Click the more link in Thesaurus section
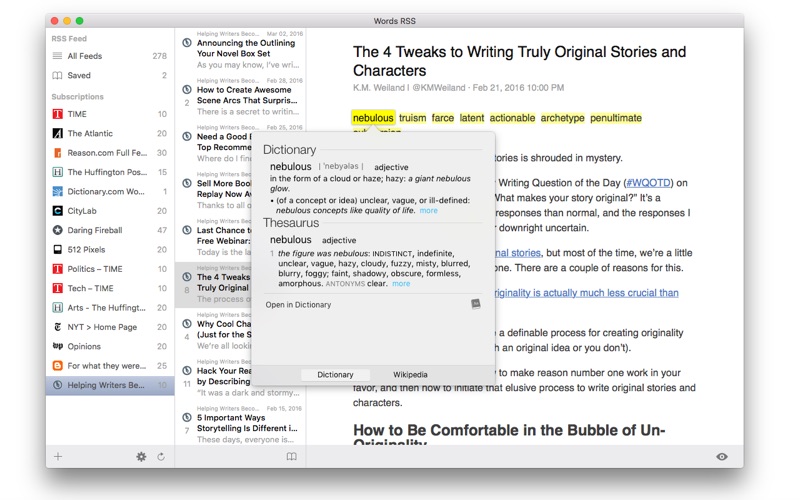The image size is (800, 500). (401, 284)
